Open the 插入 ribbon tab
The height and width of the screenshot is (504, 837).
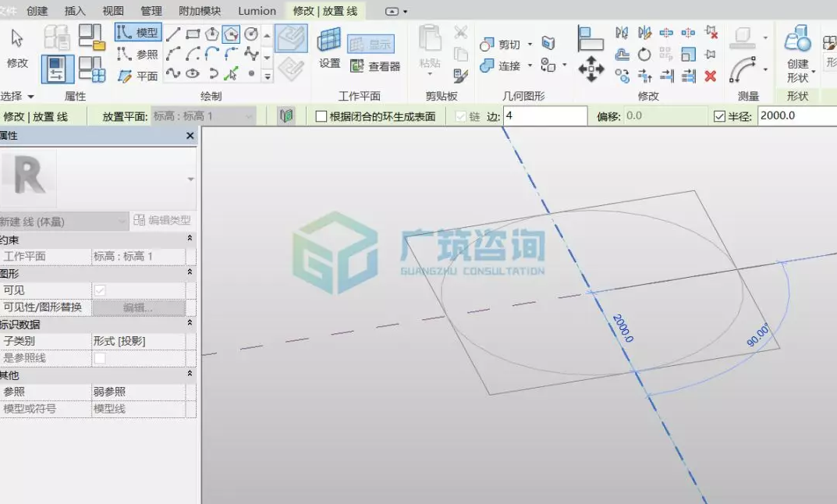tap(75, 11)
